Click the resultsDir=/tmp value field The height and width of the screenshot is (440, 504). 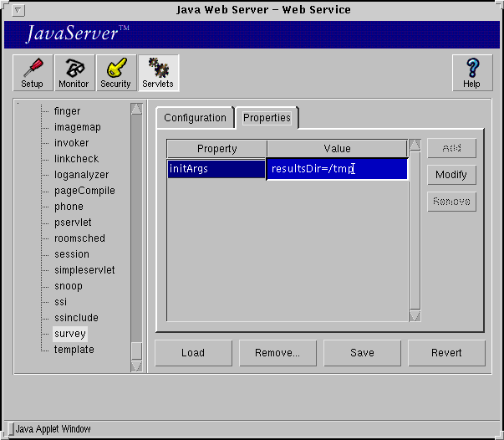click(338, 169)
